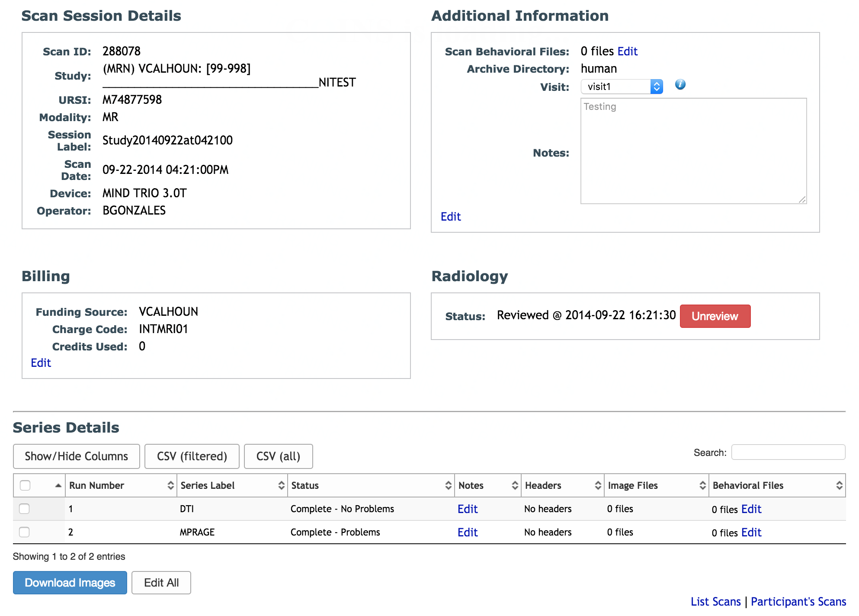
Task: Click inside the Notes text area
Action: pos(693,151)
